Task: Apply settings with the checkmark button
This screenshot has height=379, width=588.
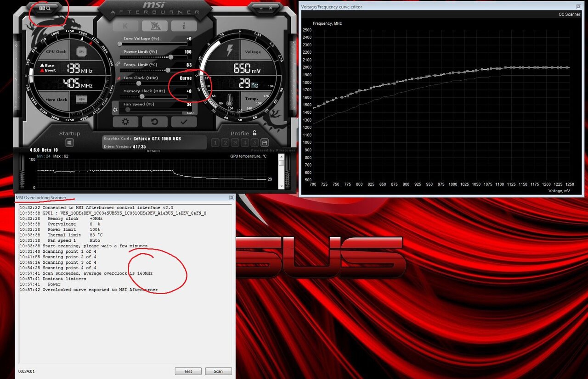Action: [x=184, y=122]
